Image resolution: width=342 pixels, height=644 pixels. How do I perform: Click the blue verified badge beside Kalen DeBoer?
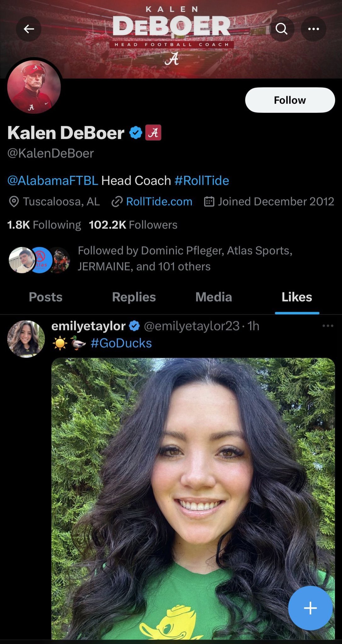[x=136, y=133]
